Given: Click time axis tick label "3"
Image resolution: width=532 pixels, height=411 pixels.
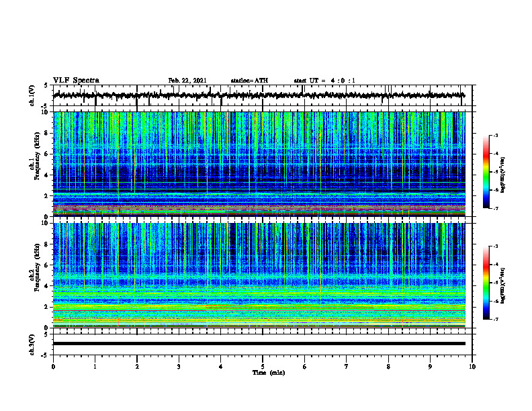Looking at the screenshot, I should coord(179,367).
